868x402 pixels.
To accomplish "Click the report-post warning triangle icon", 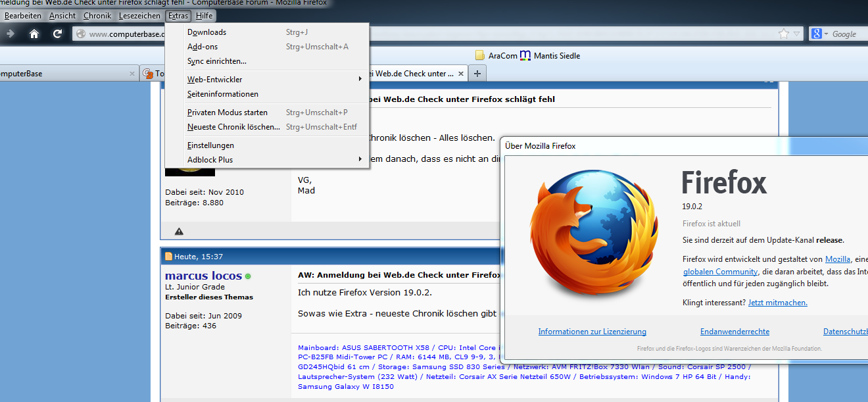I will tap(179, 231).
